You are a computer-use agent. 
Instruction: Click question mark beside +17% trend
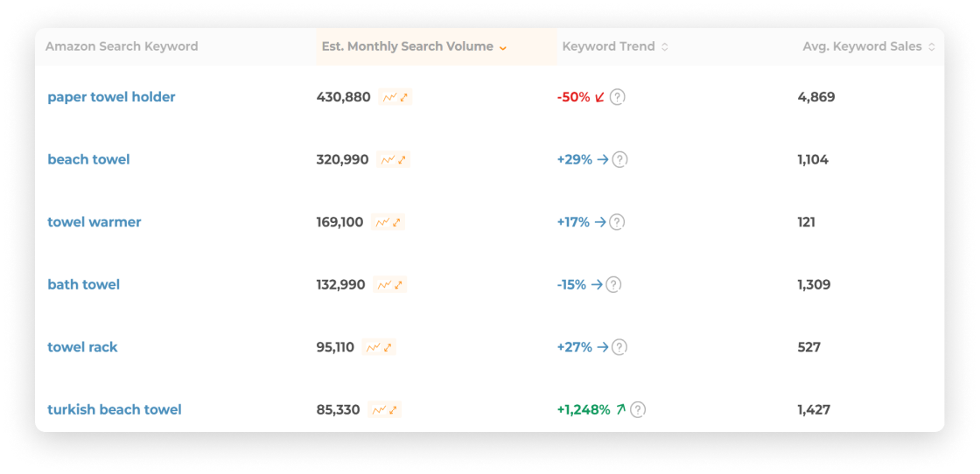coord(617,222)
